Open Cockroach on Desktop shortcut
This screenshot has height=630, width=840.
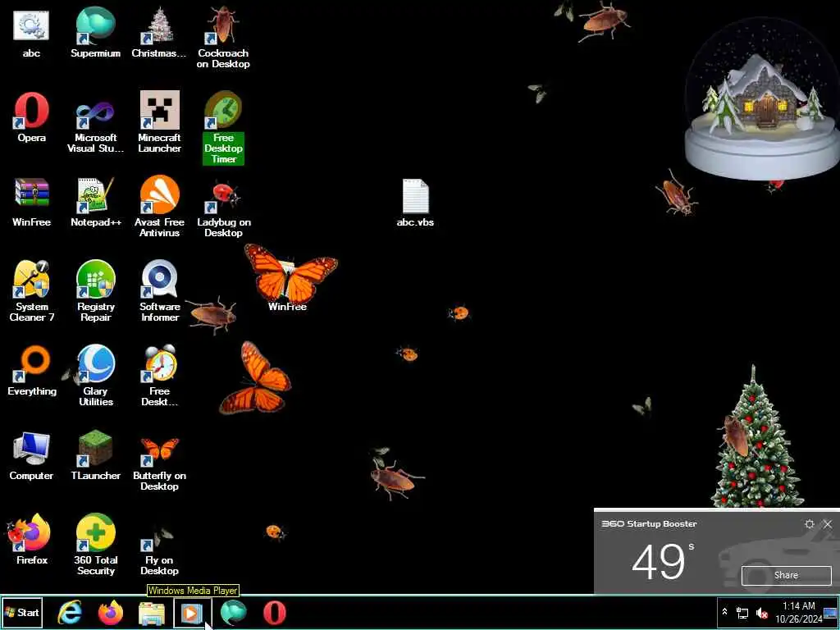click(223, 38)
